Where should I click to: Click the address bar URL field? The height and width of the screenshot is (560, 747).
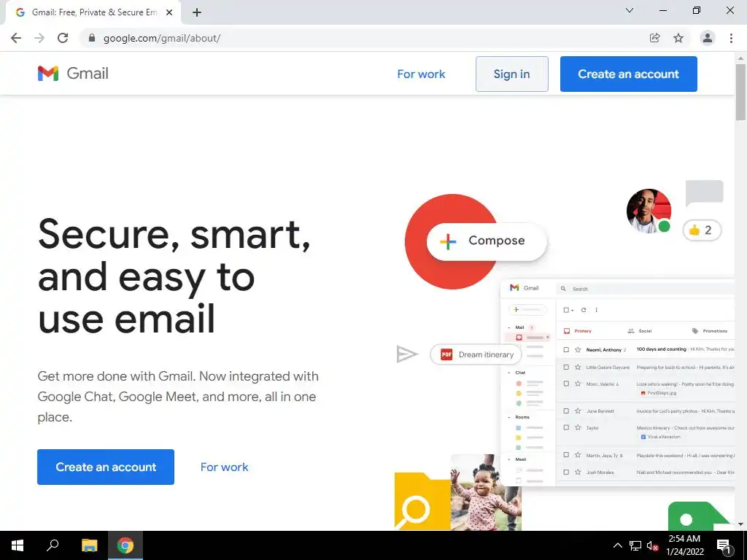(x=362, y=38)
